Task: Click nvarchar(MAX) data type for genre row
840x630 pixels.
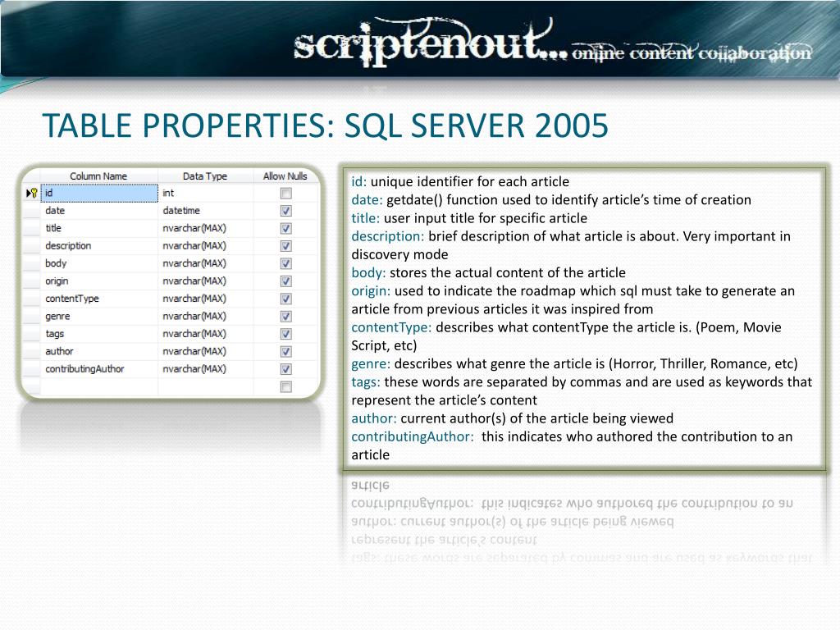Action: 206,316
